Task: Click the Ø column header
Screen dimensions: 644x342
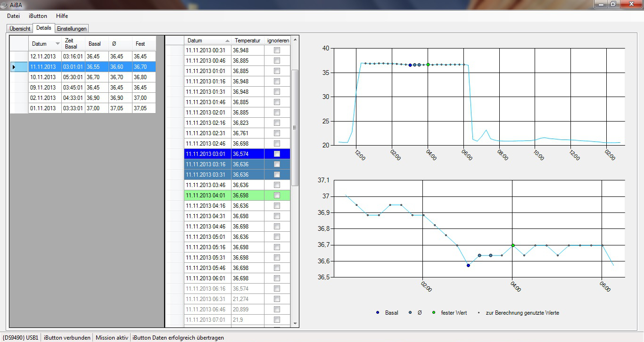Action: coord(120,44)
